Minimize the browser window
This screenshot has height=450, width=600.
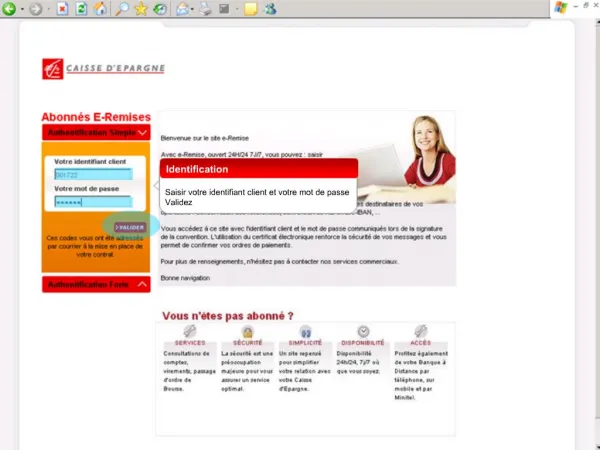tap(576, 7)
